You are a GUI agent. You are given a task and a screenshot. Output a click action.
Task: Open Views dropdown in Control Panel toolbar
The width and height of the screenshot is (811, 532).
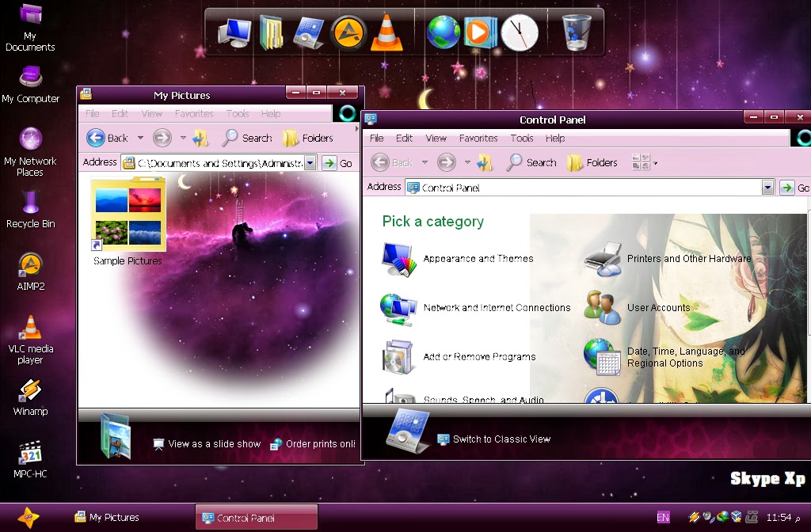point(645,162)
